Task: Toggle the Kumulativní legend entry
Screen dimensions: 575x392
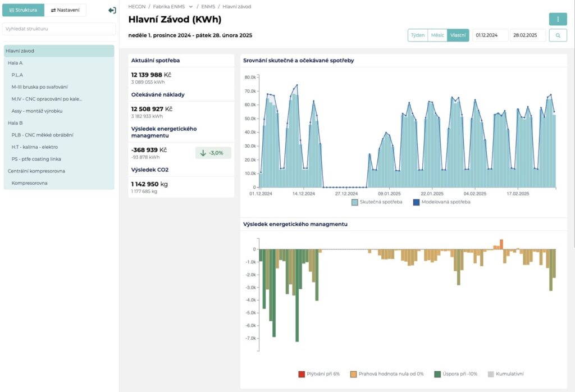Action: coord(506,374)
